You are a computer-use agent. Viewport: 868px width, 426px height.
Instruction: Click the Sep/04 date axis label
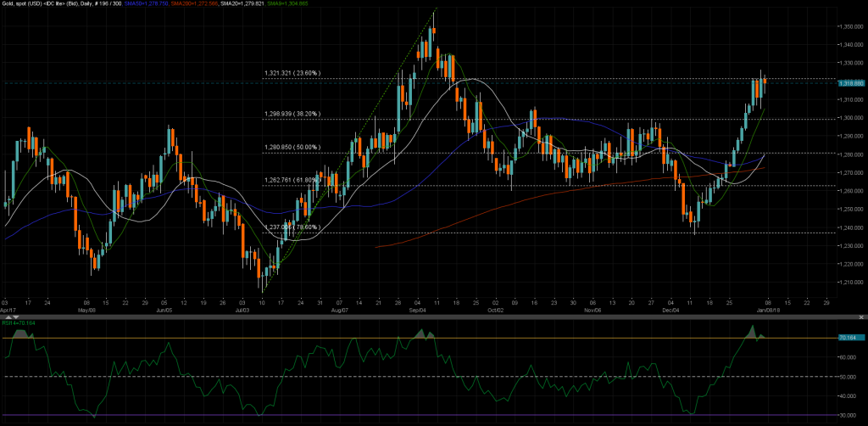pyautogui.click(x=418, y=311)
